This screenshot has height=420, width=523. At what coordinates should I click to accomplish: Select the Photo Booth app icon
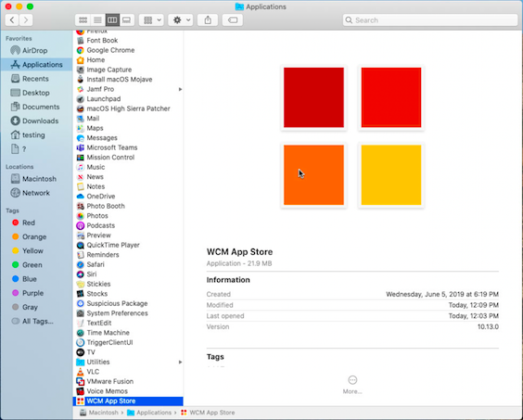click(80, 206)
